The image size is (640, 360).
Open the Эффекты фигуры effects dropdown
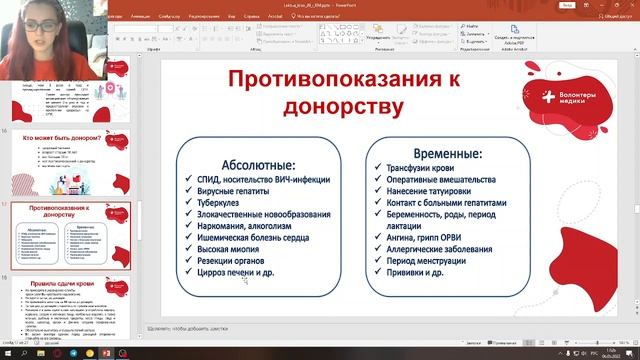click(432, 41)
